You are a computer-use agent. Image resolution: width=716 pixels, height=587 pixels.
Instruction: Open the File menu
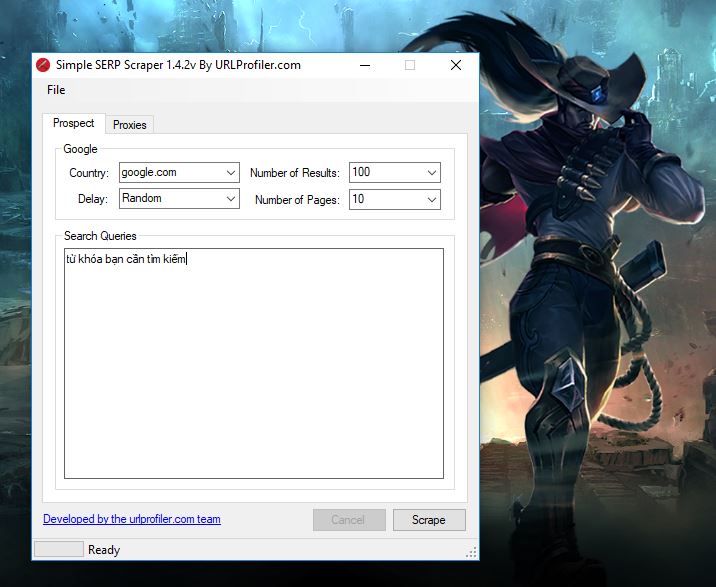click(56, 90)
